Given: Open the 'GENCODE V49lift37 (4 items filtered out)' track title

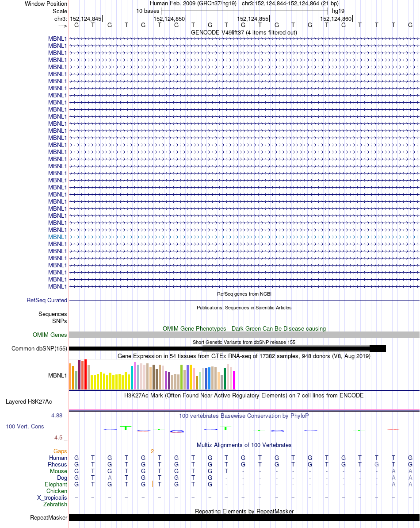Looking at the screenshot, I should [244, 33].
